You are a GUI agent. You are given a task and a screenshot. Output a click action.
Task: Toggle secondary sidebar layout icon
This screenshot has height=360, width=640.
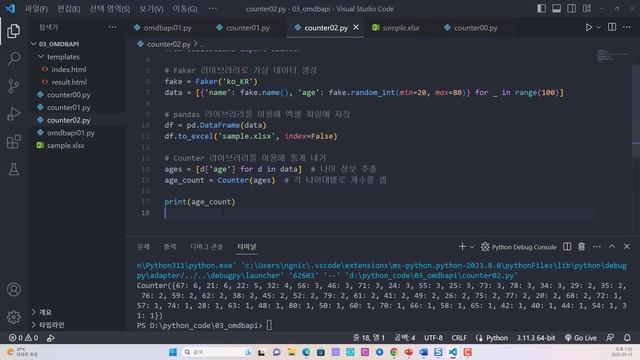[x=571, y=9]
